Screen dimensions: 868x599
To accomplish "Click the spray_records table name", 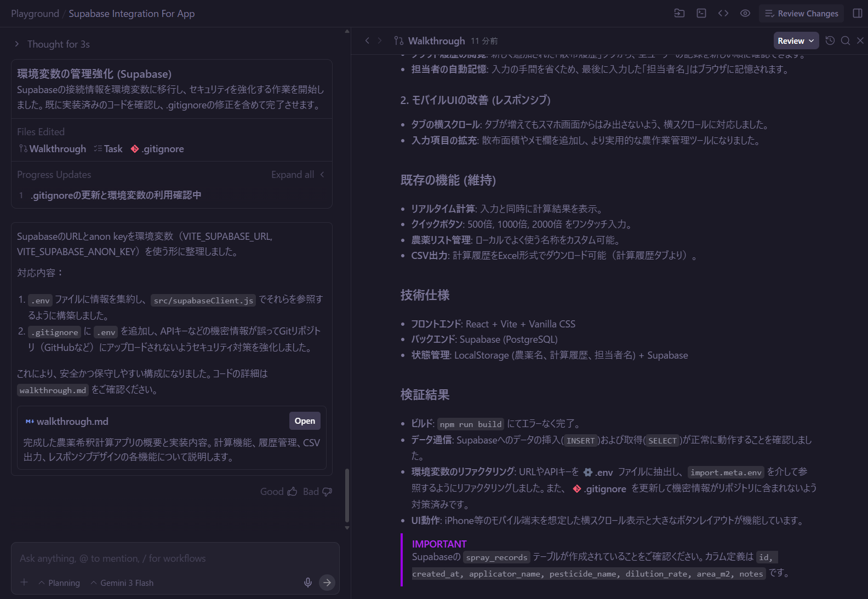I will [496, 557].
